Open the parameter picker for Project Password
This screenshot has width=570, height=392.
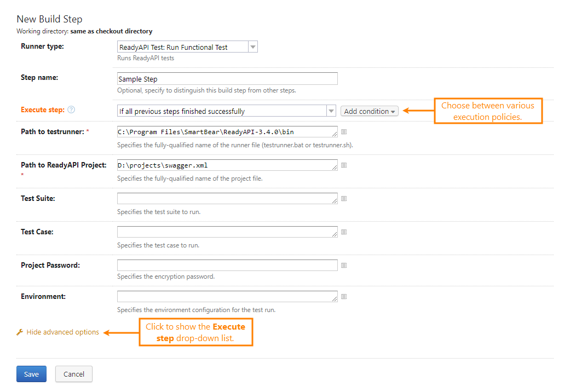tap(344, 265)
